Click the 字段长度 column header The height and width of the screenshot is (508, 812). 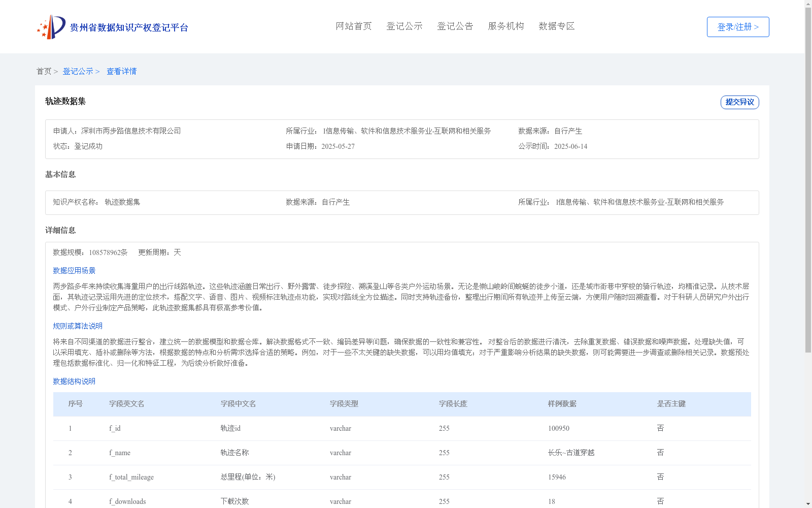point(453,404)
